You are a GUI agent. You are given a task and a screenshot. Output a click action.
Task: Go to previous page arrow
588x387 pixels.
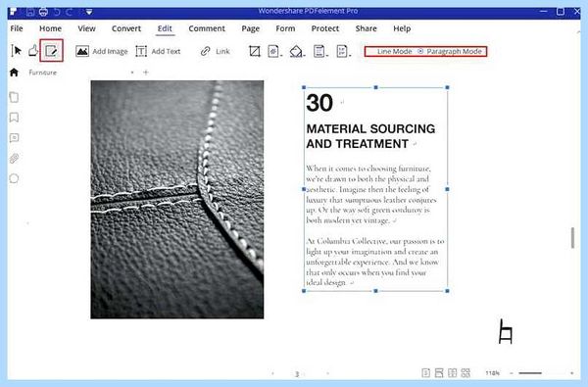pos(272,373)
